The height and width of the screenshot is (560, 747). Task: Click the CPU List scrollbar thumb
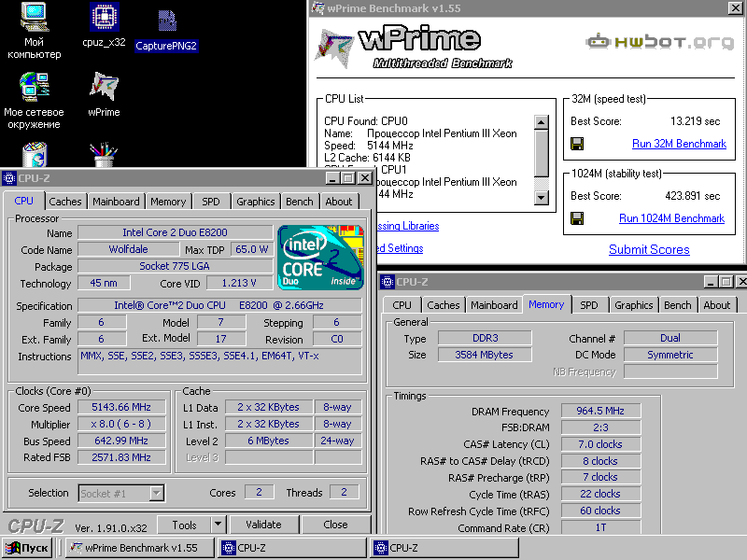542,153
